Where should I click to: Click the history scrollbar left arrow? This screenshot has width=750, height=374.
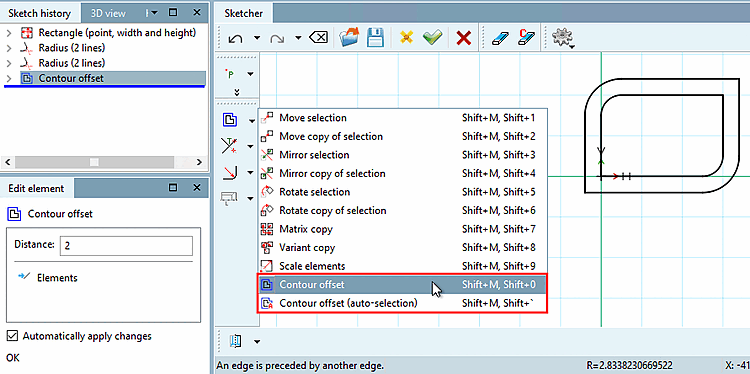(x=8, y=163)
